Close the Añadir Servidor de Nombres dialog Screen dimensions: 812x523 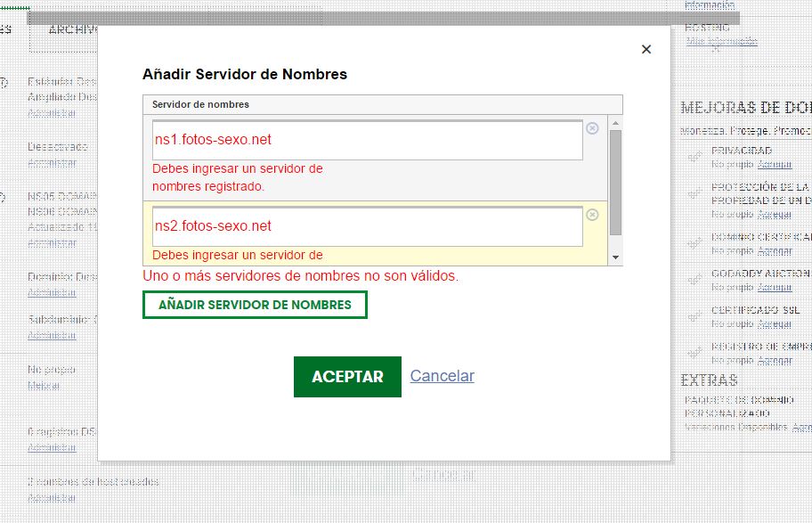(646, 50)
